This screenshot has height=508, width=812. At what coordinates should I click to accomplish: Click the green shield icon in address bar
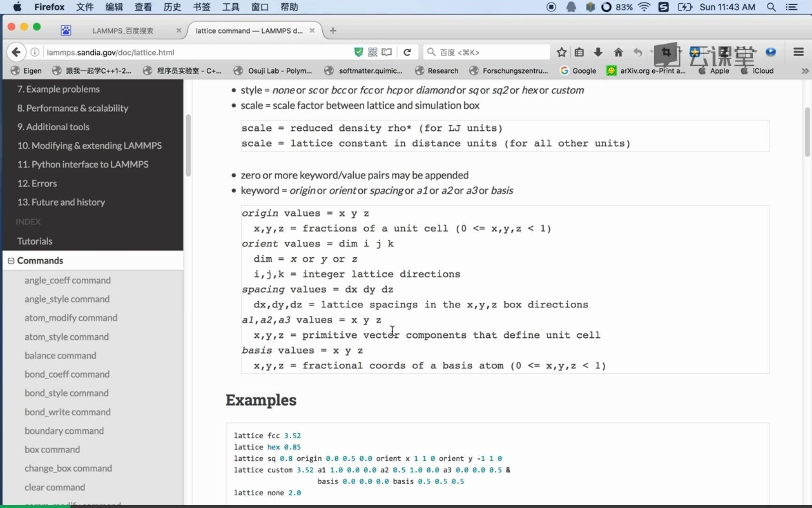(x=359, y=52)
